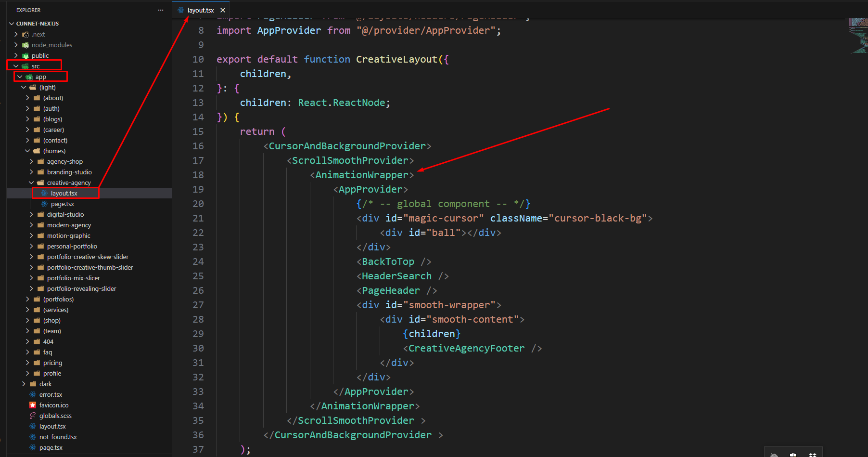Viewport: 868px width, 457px height.
Task: Open Explorer more actions ellipsis menu
Action: click(160, 10)
